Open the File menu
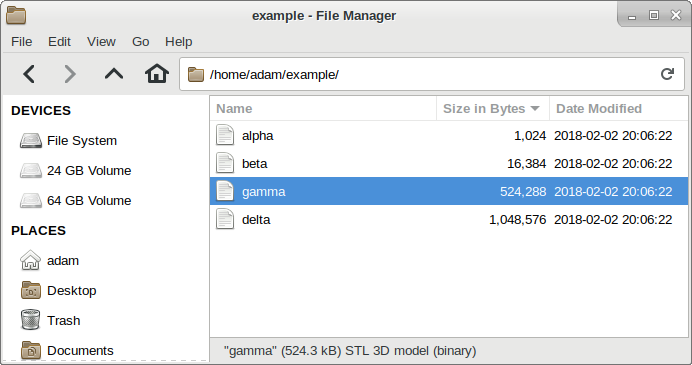Viewport: 692px width, 365px height. (x=22, y=41)
